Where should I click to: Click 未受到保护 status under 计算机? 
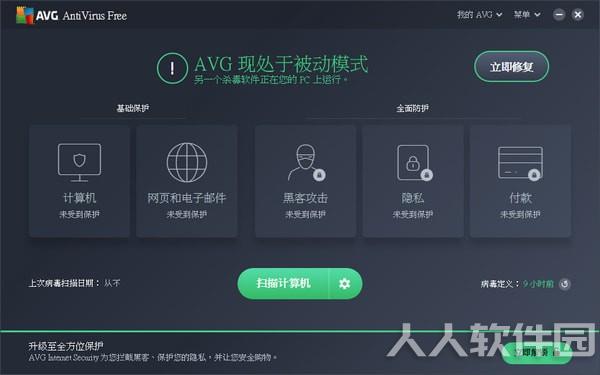(x=79, y=214)
